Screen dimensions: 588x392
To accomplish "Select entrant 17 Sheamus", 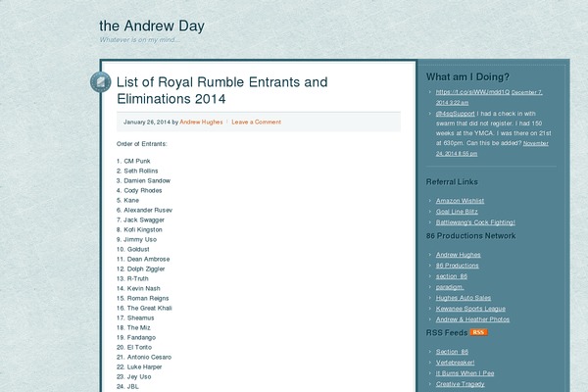I will coord(135,318).
